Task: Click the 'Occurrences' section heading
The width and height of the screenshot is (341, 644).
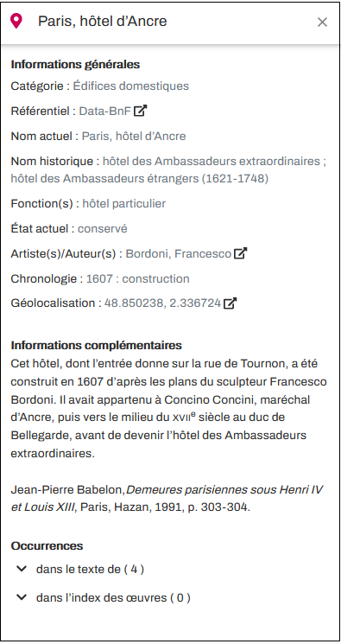Action: pyautogui.click(x=47, y=545)
